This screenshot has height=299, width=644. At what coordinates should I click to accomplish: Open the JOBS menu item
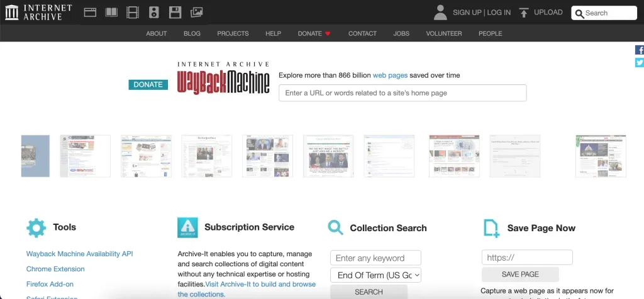(x=401, y=34)
